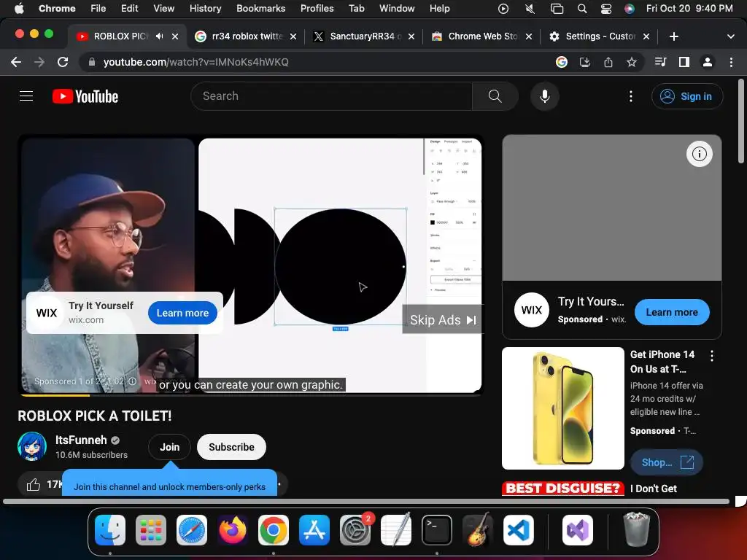This screenshot has width=747, height=560.
Task: Click the horizontal scrollbar at bottom
Action: (x=366, y=501)
